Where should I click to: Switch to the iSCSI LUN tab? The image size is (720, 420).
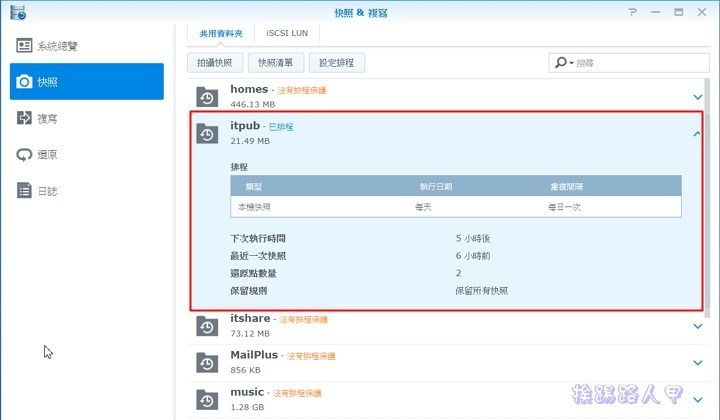[287, 34]
